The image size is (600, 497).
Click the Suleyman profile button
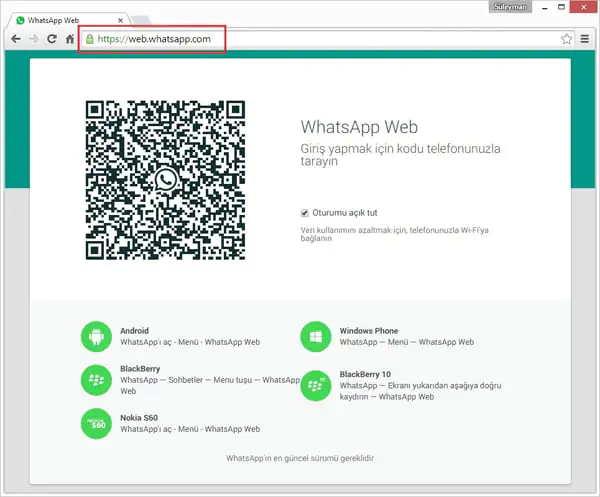tap(510, 7)
